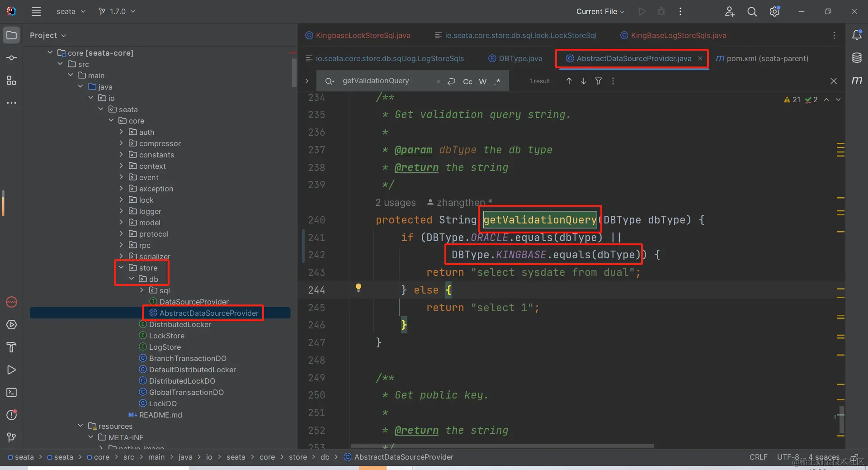The width and height of the screenshot is (868, 470).
Task: Open the 1.7.0 branch dropdown
Action: click(117, 11)
